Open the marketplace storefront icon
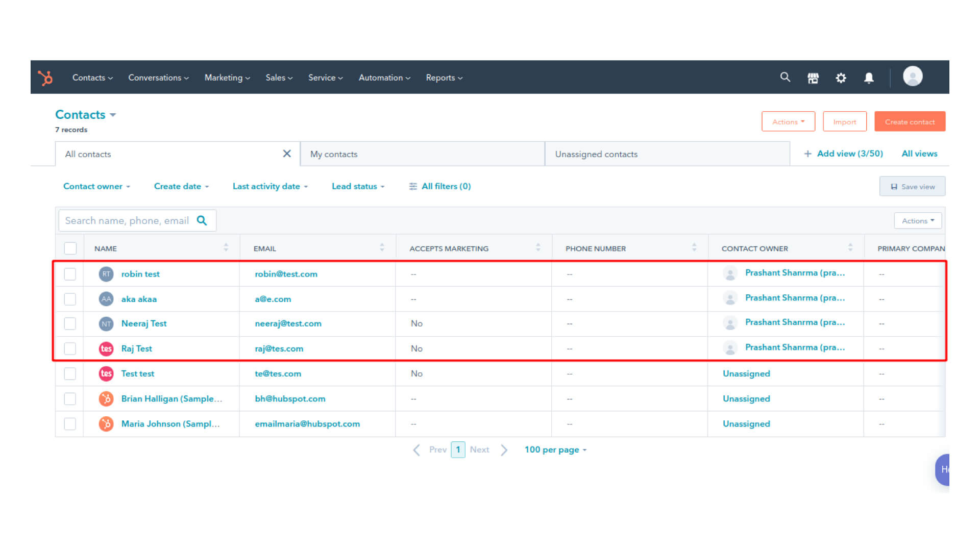Screen dimensions: 980x551 pyautogui.click(x=813, y=78)
